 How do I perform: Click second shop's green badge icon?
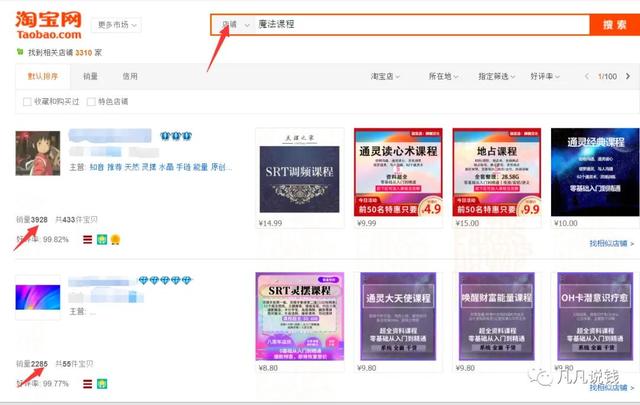tap(102, 383)
